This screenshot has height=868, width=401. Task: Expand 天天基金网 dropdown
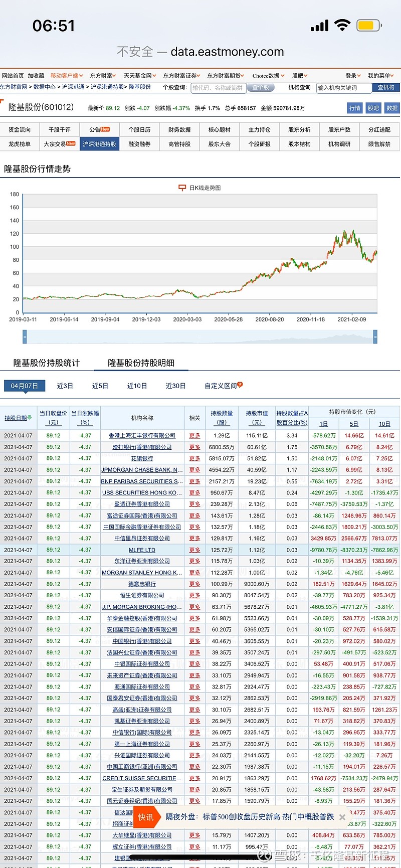(140, 76)
